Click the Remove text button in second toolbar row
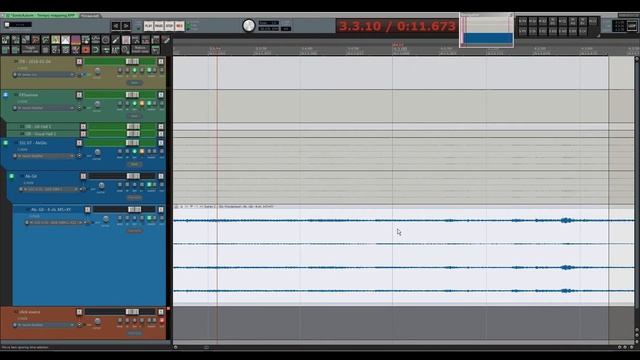The height and width of the screenshot is (360, 640). click(140, 50)
